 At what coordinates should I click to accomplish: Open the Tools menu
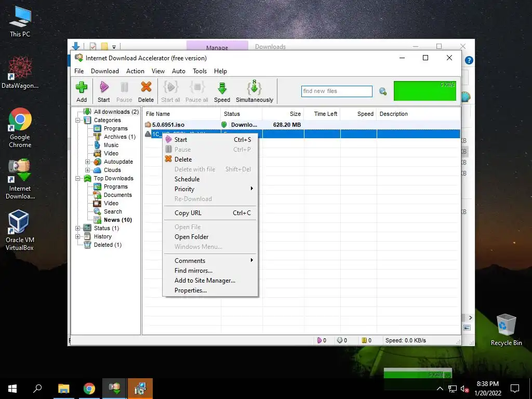[200, 71]
